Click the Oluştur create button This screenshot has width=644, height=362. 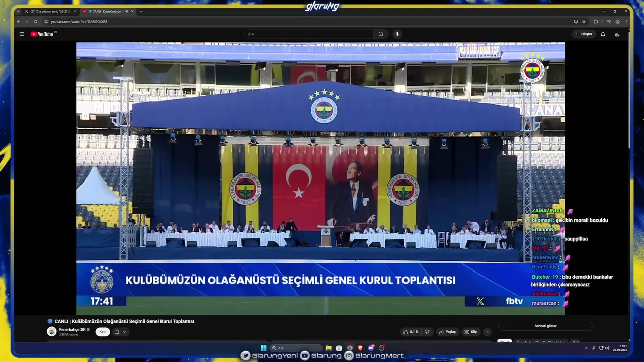pos(584,34)
